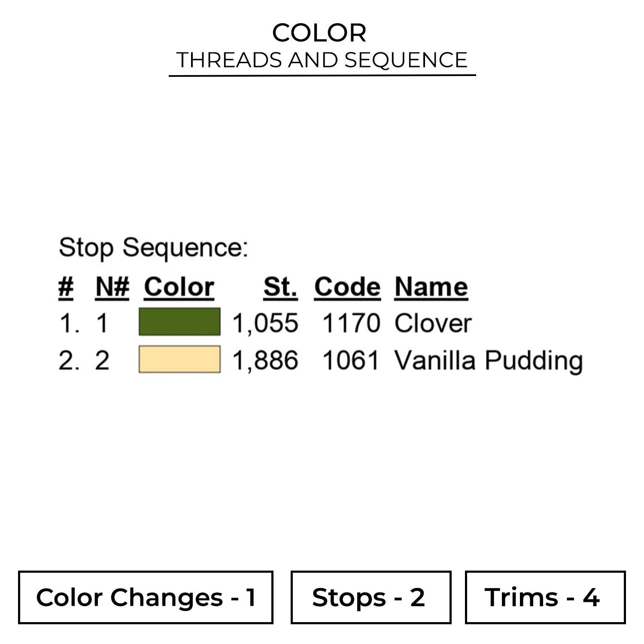Viewport: 644px width, 644px height.
Task: Click the Clover green color swatch
Action: (179, 322)
